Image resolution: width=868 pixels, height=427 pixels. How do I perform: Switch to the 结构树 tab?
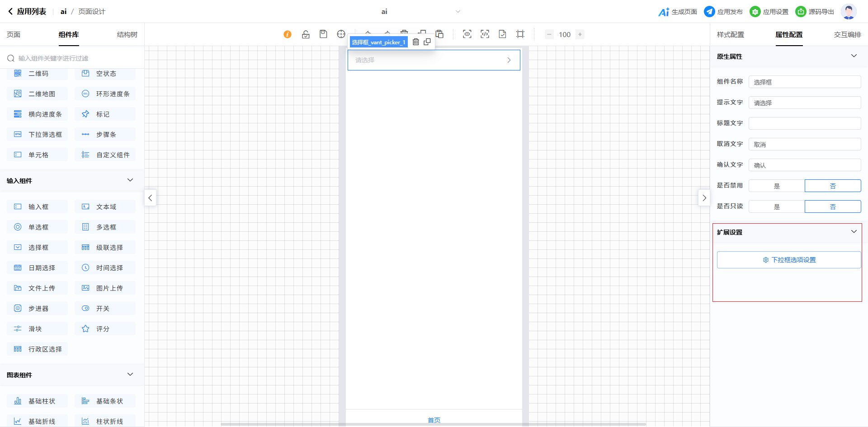coord(127,35)
